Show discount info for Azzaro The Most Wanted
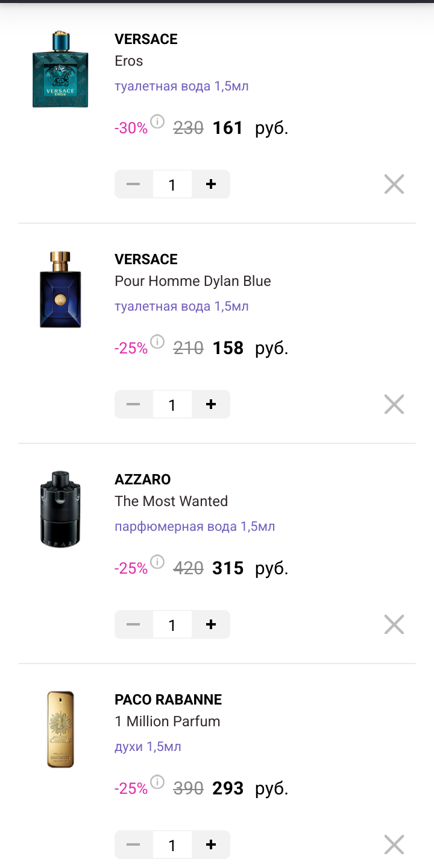 tap(157, 562)
